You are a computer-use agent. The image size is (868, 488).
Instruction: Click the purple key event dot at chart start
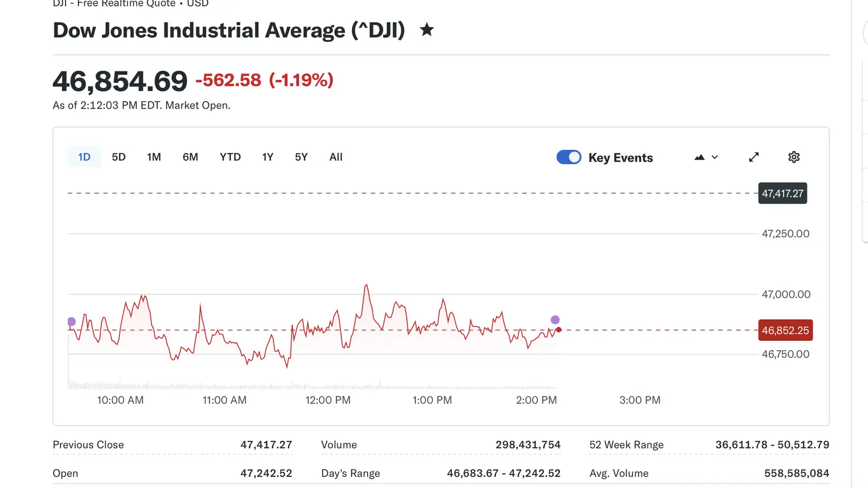point(71,321)
